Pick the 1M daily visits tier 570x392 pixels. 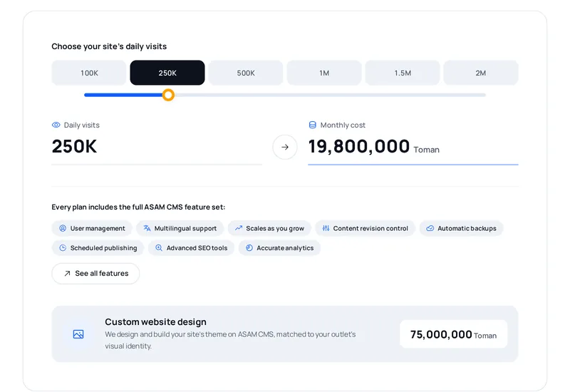pos(324,73)
